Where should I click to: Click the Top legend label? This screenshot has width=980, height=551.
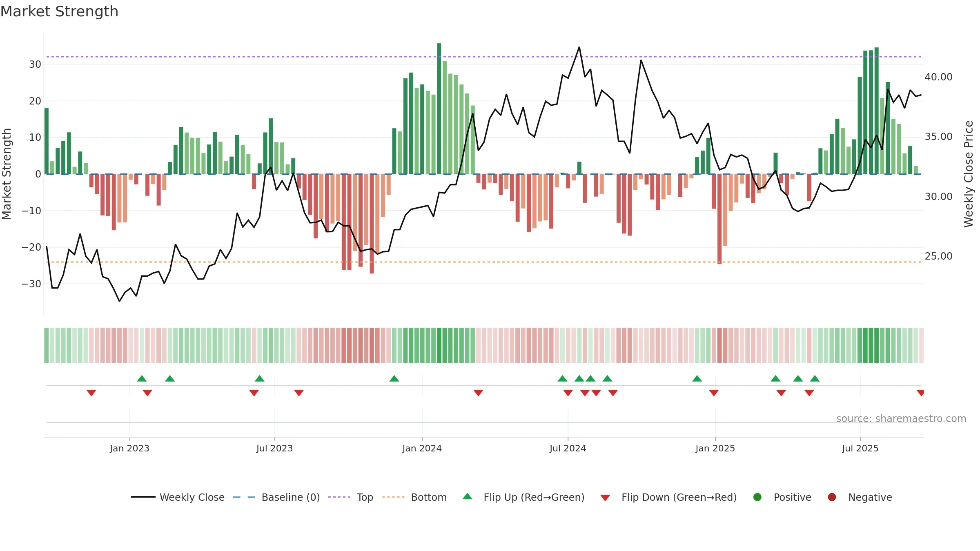click(365, 497)
